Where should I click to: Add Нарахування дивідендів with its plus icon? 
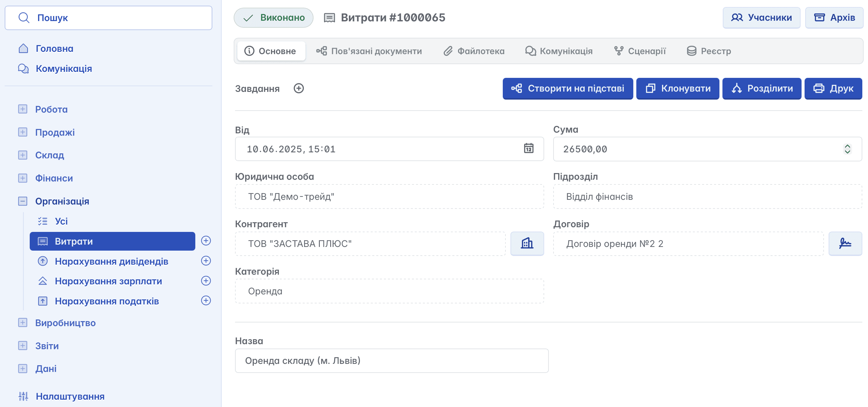[x=206, y=261]
